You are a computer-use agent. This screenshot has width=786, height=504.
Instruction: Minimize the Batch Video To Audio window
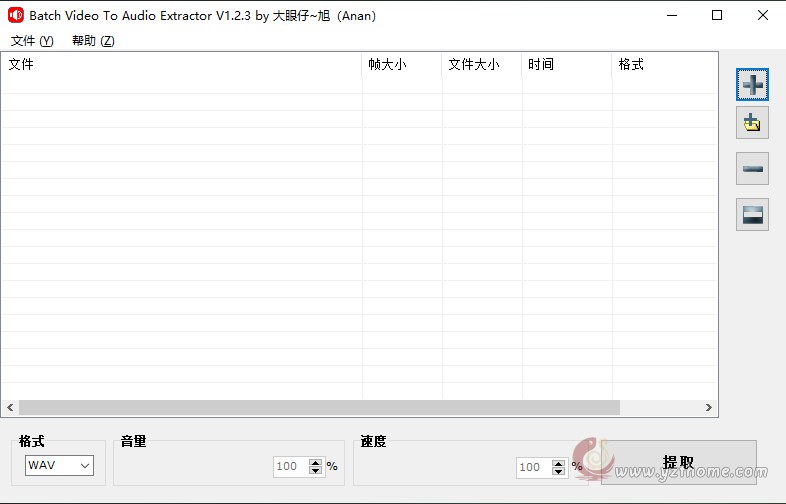point(672,16)
